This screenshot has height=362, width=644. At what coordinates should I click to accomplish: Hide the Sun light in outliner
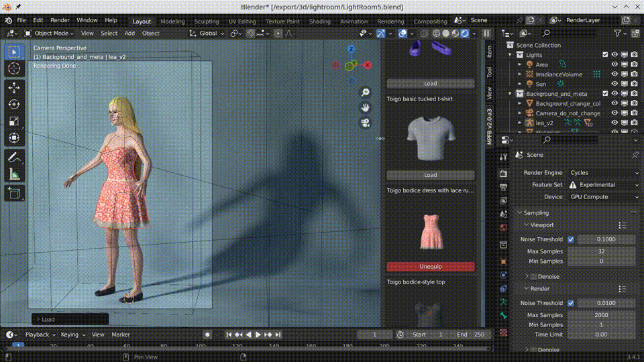click(614, 84)
